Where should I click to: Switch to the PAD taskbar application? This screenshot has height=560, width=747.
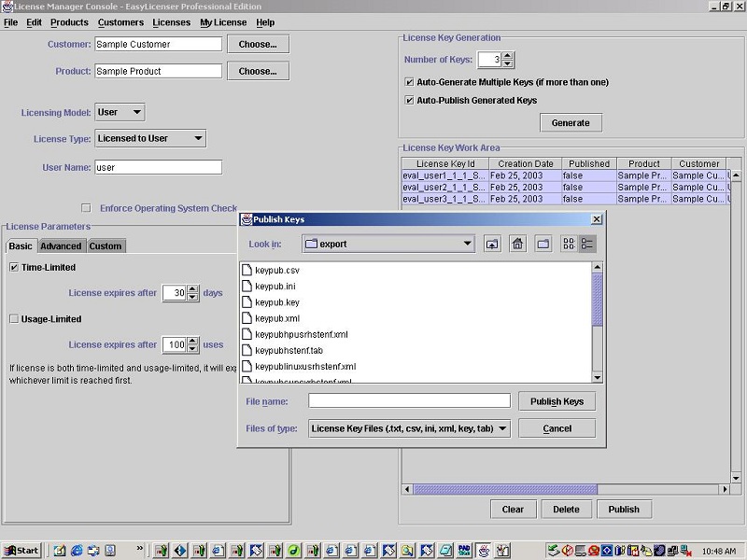click(464, 551)
